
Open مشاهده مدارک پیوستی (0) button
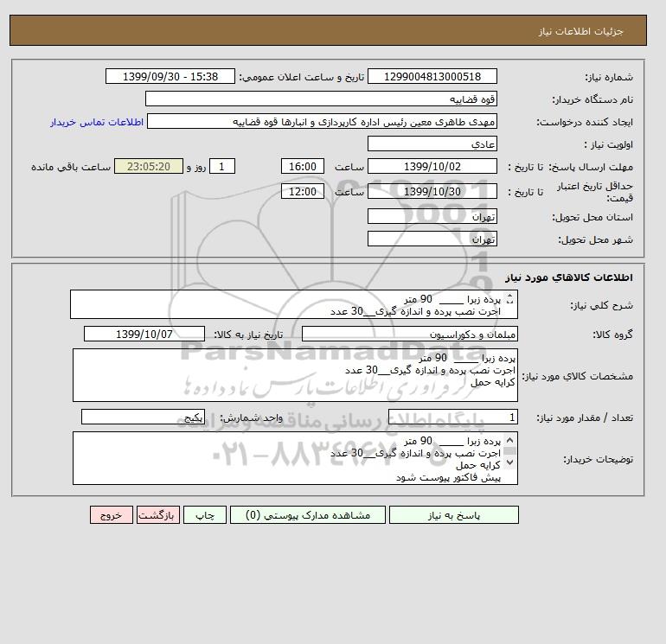pyautogui.click(x=308, y=515)
